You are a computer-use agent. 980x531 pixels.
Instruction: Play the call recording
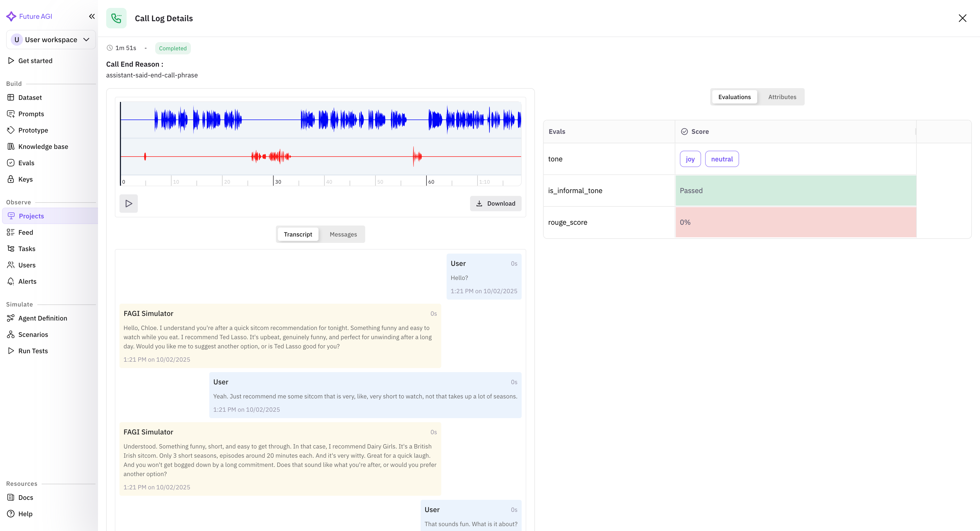(x=129, y=203)
